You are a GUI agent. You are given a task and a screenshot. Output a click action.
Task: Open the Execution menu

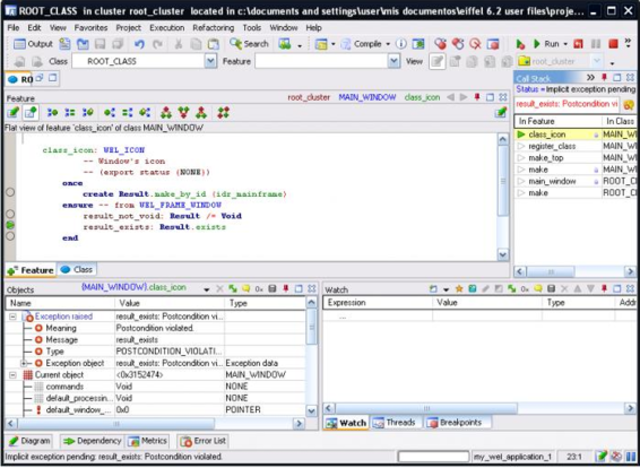pos(167,28)
